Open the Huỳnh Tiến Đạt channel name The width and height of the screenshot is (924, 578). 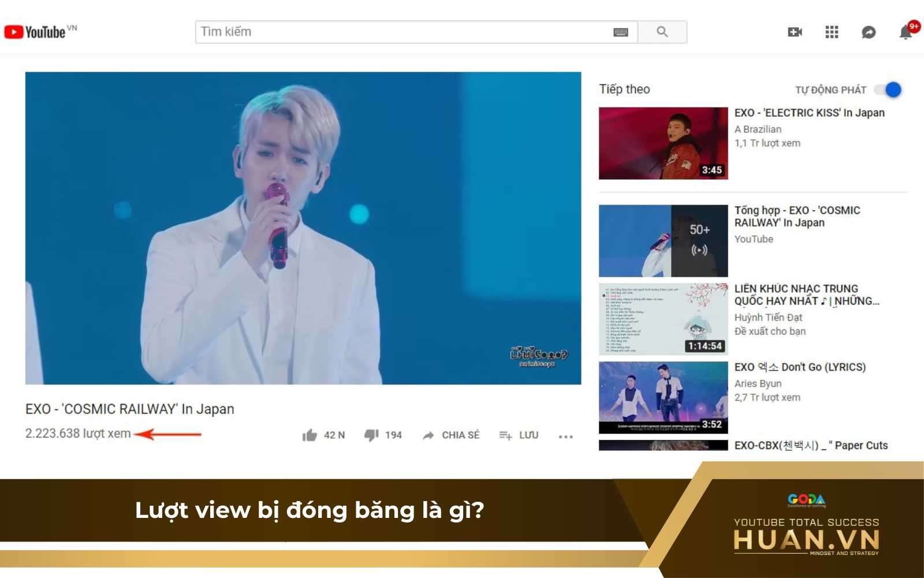pos(769,317)
